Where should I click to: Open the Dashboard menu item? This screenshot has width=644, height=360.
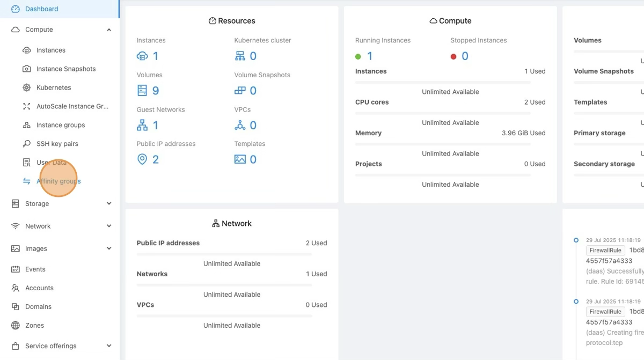(x=41, y=9)
